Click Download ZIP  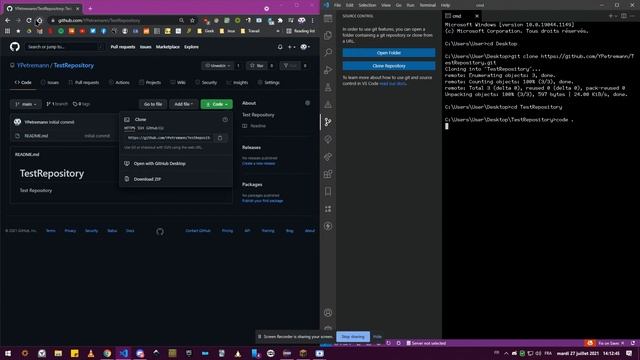(147, 179)
